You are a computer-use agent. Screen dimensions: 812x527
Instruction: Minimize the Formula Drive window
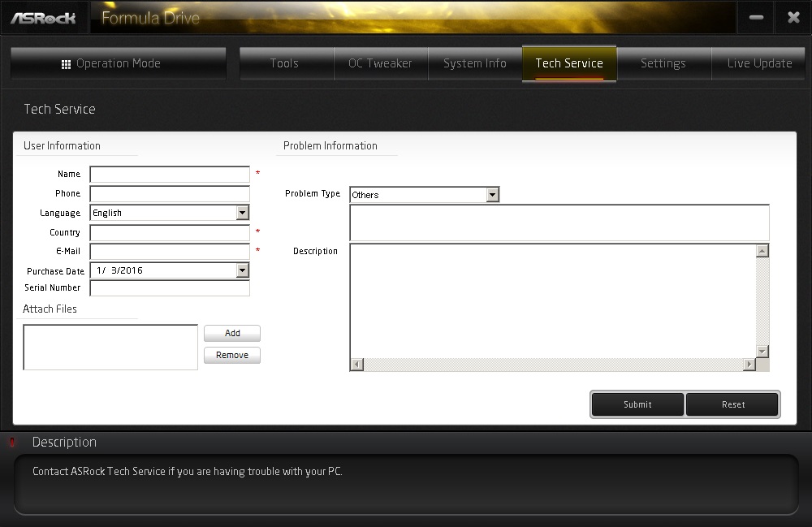756,18
